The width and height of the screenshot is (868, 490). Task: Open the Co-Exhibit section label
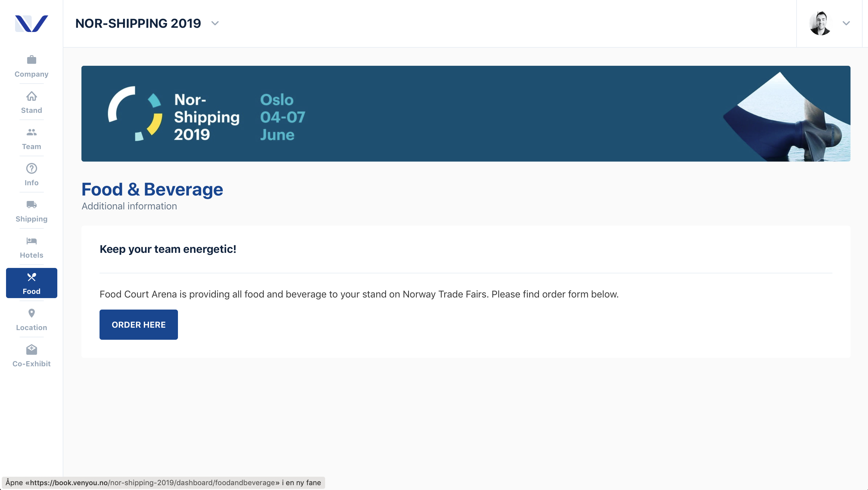[31, 364]
